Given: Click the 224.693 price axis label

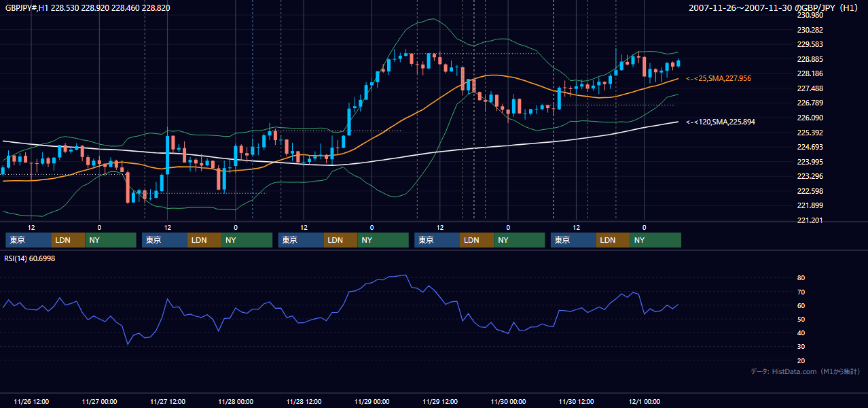Looking at the screenshot, I should click(810, 147).
